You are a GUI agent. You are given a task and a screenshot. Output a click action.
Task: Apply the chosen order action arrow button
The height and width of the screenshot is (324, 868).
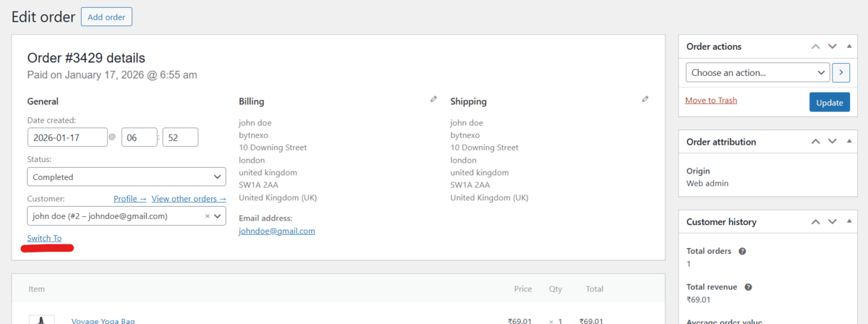point(841,72)
